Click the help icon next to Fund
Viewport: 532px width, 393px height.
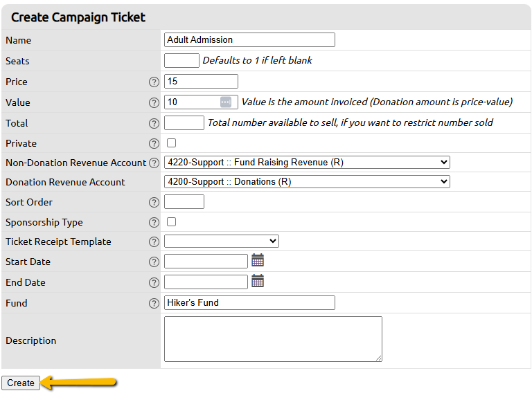tap(154, 303)
